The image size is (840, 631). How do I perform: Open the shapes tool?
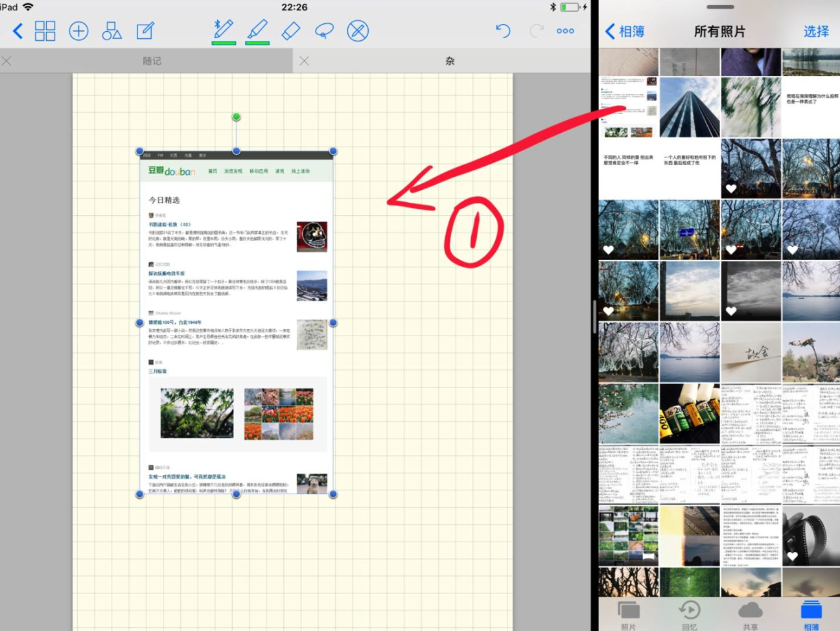[x=111, y=31]
